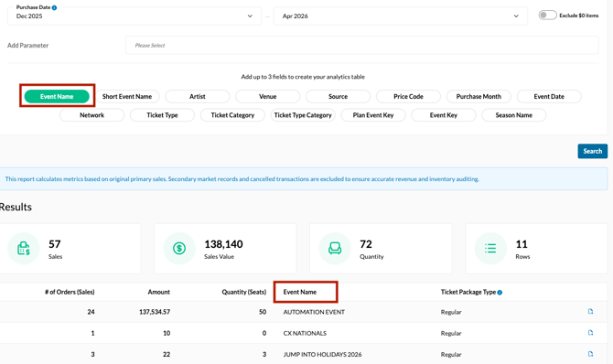
Task: Select the Purchase Month field pill
Action: coord(479,97)
